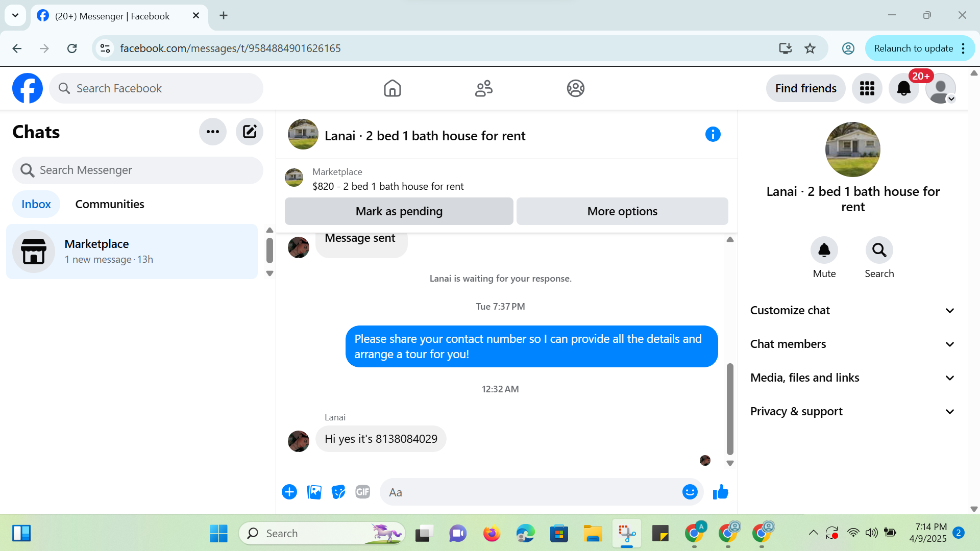Viewport: 980px width, 551px height.
Task: Focus the Search Facebook field
Action: [x=156, y=88]
